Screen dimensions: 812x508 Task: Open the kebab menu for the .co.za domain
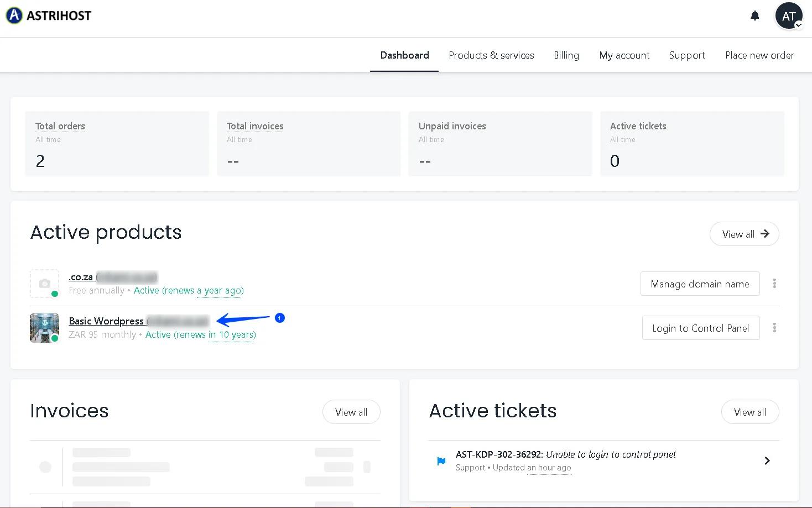pyautogui.click(x=774, y=284)
